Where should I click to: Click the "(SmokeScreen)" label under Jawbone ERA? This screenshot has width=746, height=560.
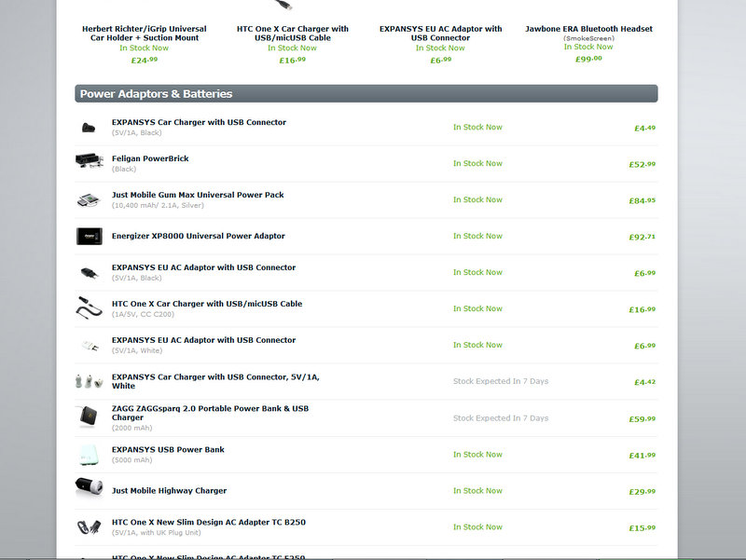(589, 38)
